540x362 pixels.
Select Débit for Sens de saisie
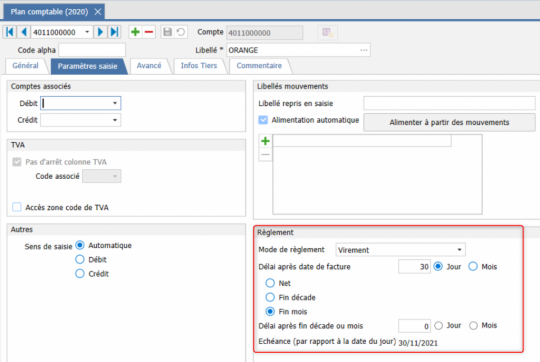80,259
